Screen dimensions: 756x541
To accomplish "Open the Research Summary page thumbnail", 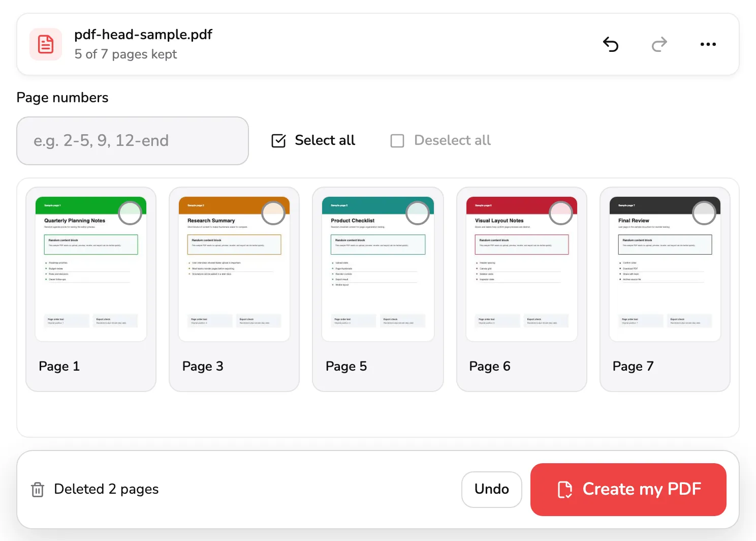I will (x=234, y=269).
